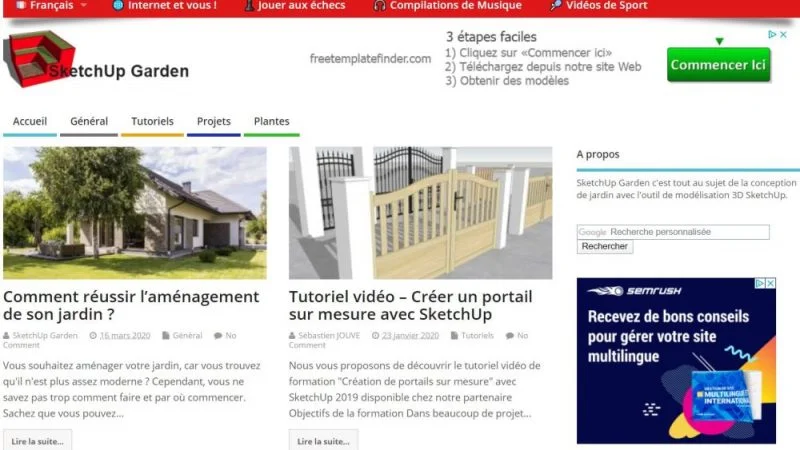Click the file icon beside Tutoriels category
Viewport: 800px width, 450px height.
tap(454, 336)
